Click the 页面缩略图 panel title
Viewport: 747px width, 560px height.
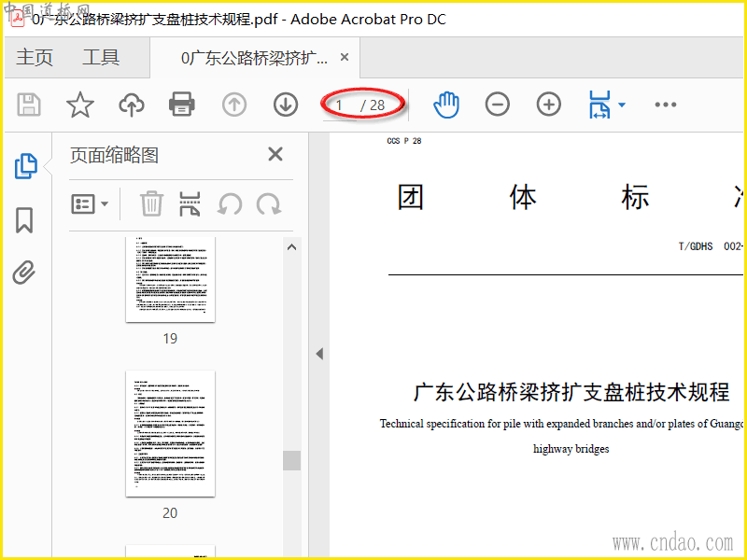pos(114,155)
